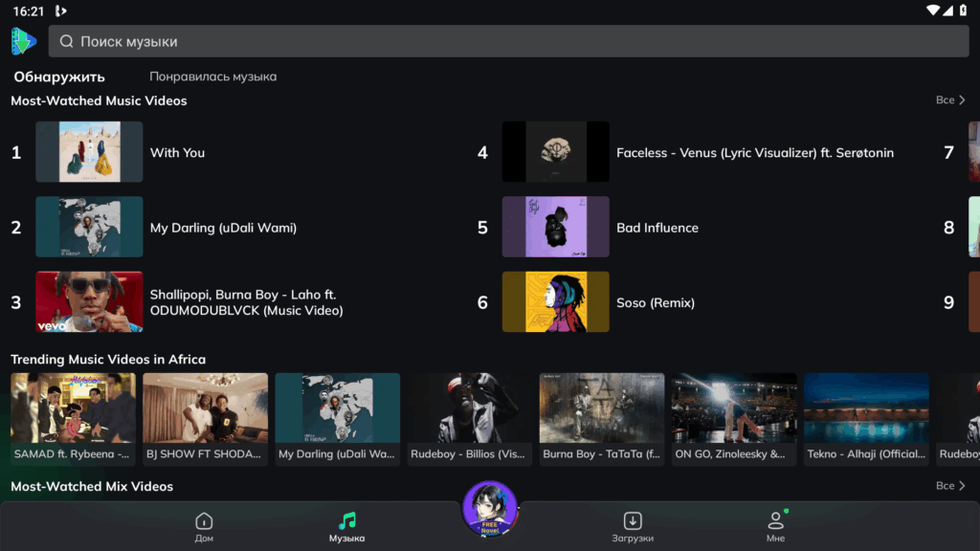Select the Soso (Remix) title
Screen dimensions: 980x551
pyautogui.click(x=656, y=302)
